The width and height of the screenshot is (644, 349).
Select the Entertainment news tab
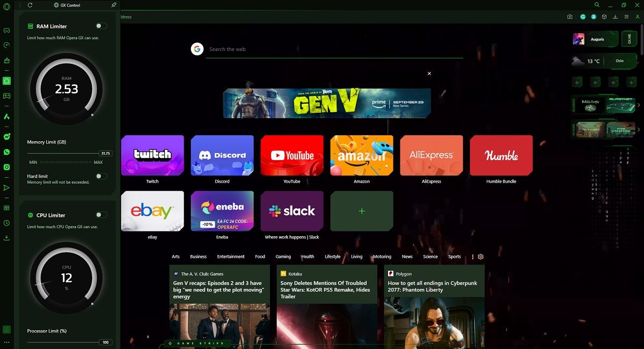pos(231,257)
